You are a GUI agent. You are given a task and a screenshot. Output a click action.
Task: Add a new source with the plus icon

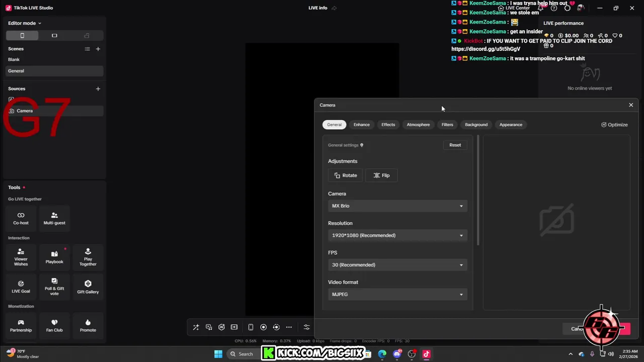click(98, 88)
